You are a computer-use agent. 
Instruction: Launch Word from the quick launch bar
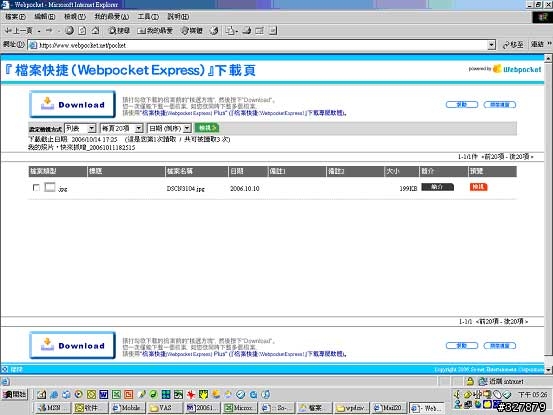104,395
